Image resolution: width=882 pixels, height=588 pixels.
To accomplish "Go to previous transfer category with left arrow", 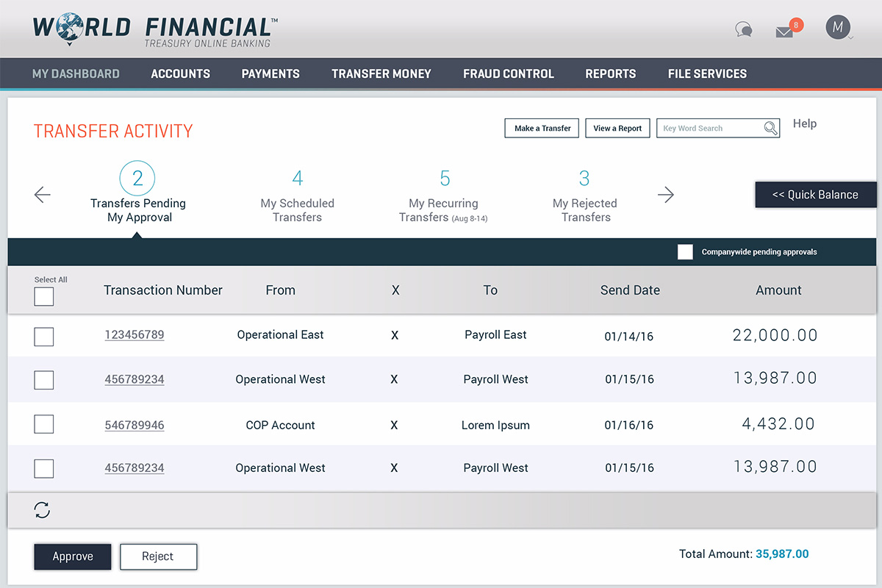I will [x=43, y=195].
